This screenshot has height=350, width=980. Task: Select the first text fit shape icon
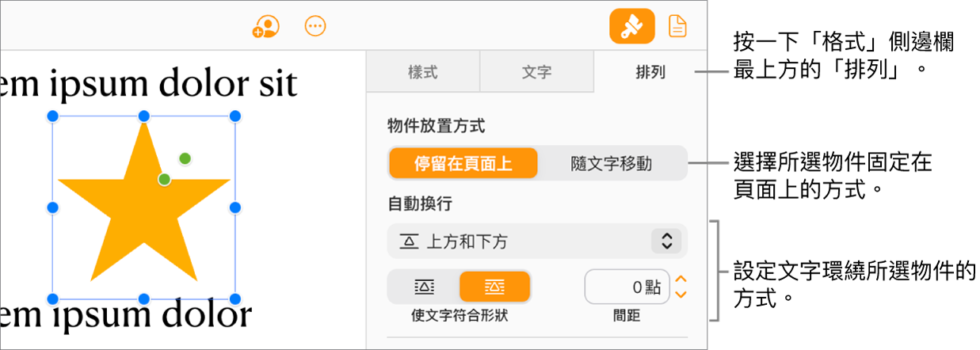(424, 287)
